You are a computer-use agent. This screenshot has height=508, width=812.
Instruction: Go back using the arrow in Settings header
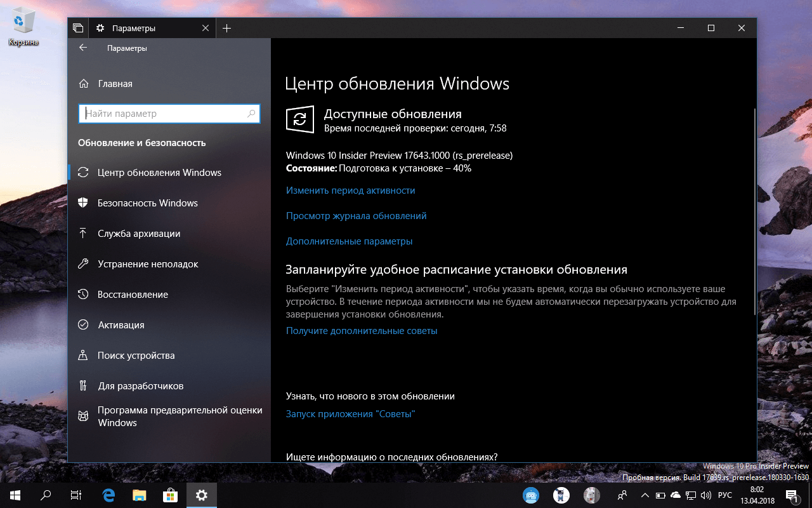(x=83, y=48)
